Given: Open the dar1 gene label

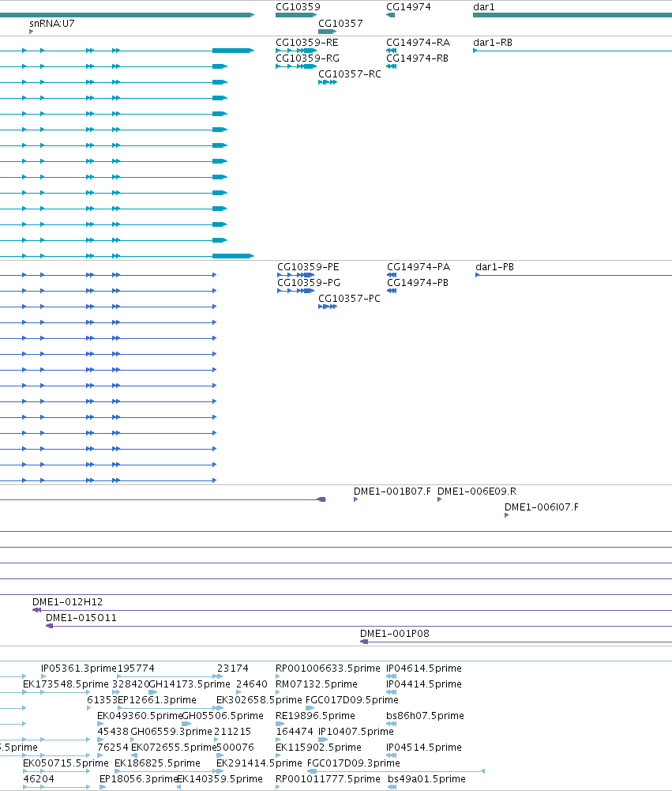Looking at the screenshot, I should pos(484,7).
